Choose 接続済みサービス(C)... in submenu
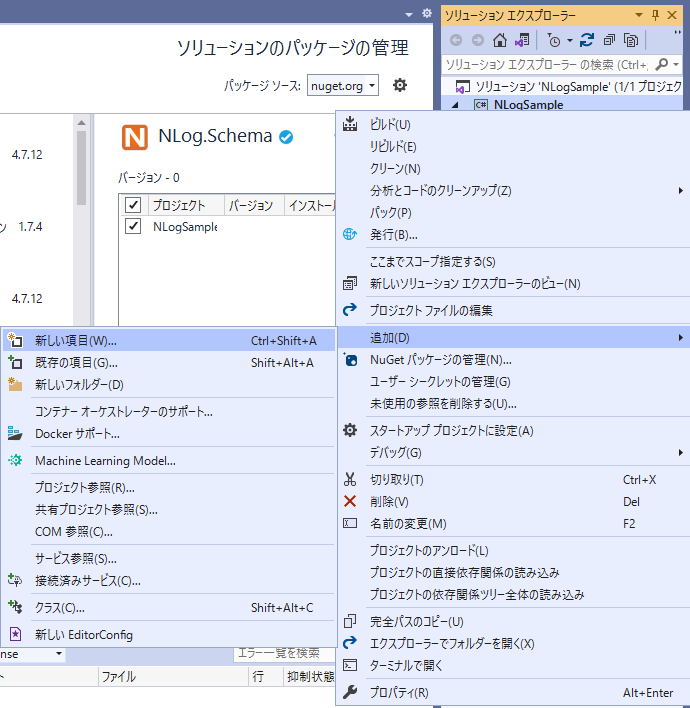690x708 pixels. tap(169, 580)
